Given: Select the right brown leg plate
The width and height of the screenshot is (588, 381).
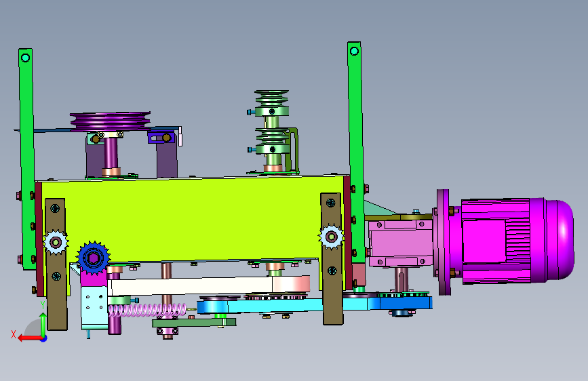Looking at the screenshot, I should coord(332,259).
